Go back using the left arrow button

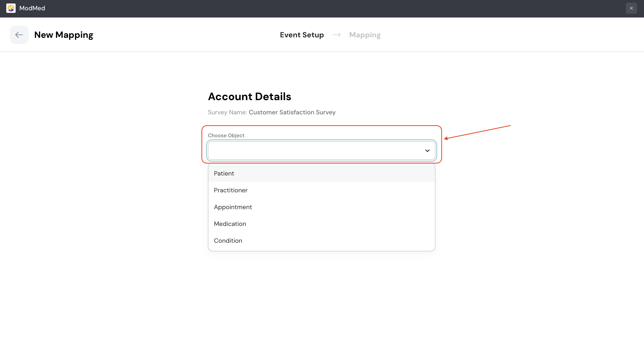coord(19,35)
